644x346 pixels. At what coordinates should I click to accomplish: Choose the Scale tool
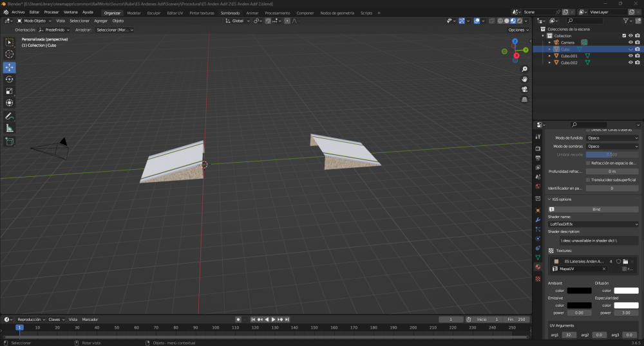pyautogui.click(x=10, y=91)
